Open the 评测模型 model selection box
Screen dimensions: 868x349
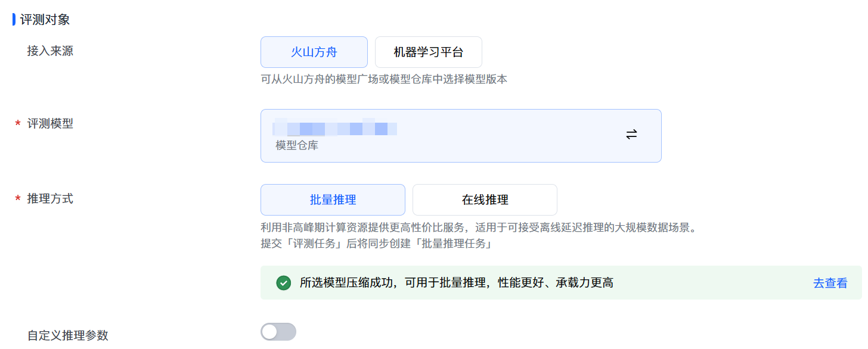pyautogui.click(x=461, y=136)
